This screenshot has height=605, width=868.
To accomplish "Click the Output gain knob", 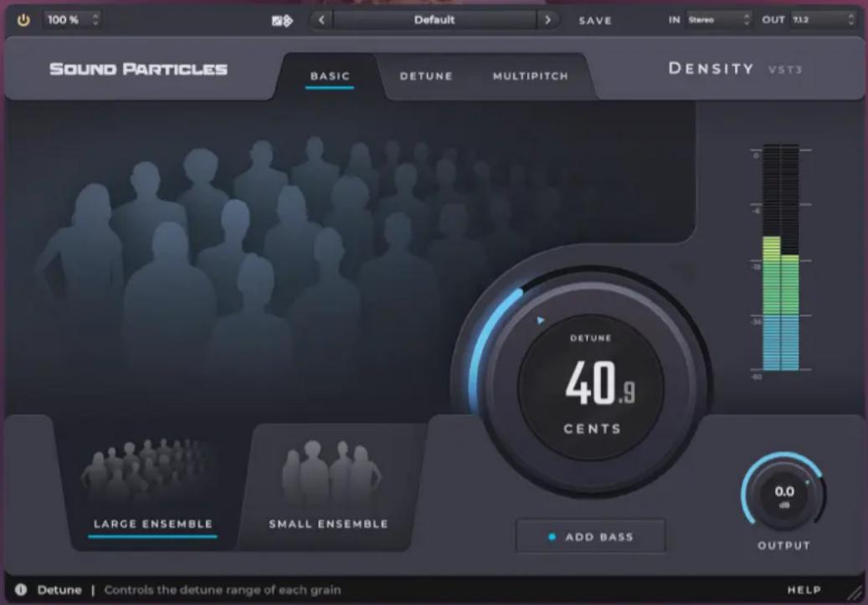I will [783, 493].
